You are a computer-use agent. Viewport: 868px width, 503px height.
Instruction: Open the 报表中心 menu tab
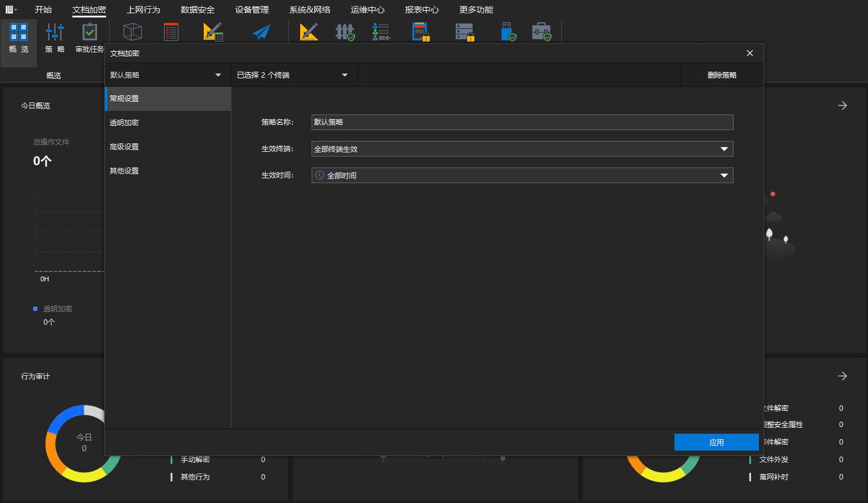pyautogui.click(x=422, y=10)
